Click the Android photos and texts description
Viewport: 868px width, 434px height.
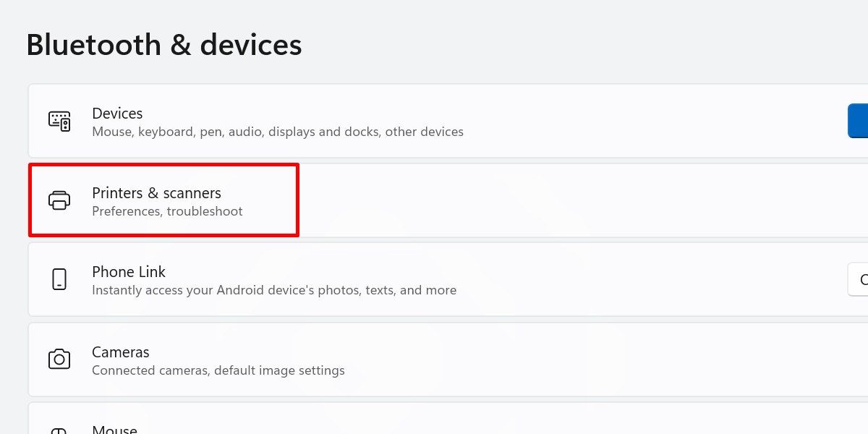click(x=274, y=290)
